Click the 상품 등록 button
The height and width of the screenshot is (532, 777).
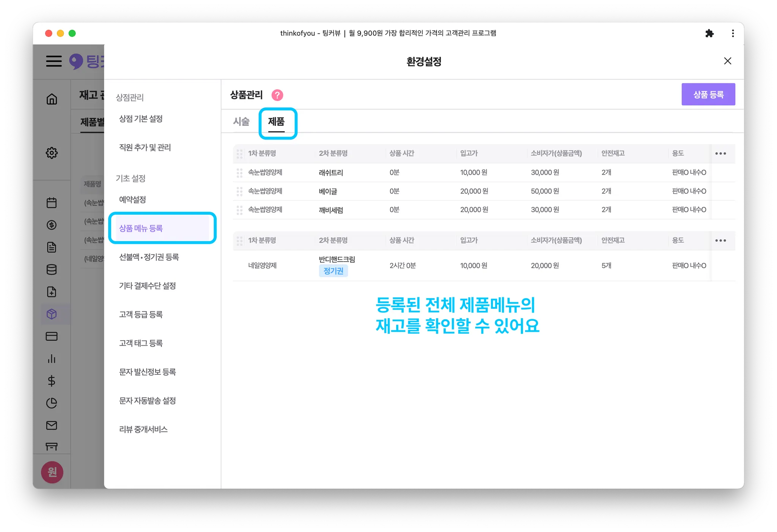click(x=708, y=94)
